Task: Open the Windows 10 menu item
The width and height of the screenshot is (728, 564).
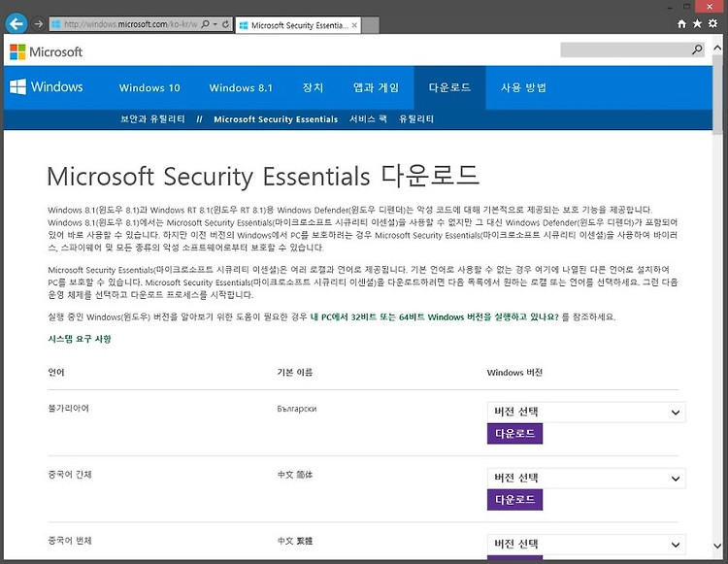Action: [149, 87]
